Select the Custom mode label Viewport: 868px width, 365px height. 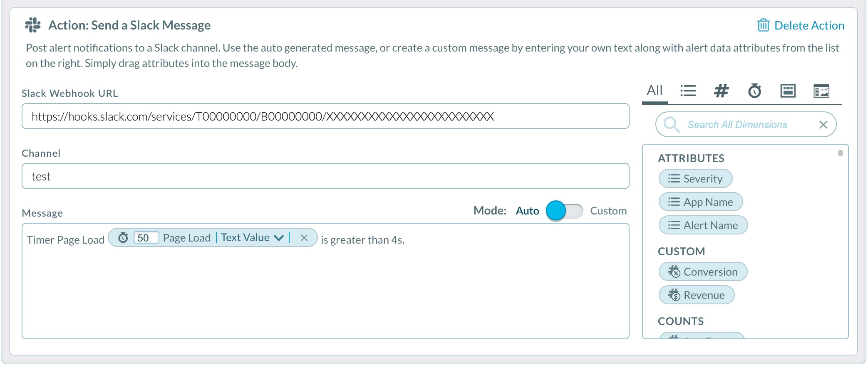pos(608,211)
